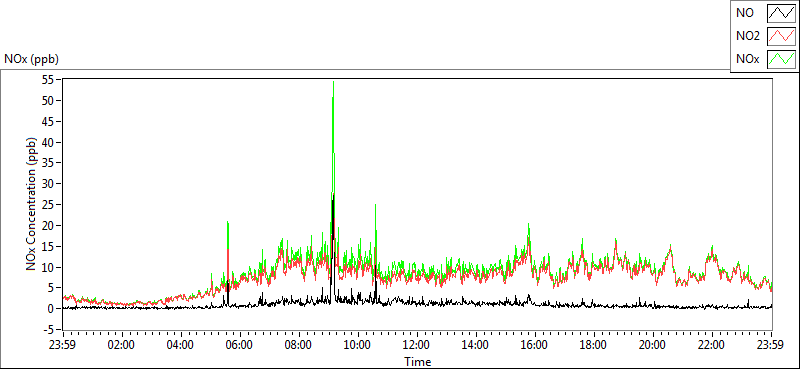
Task: Click the Time axis title
Action: pos(418,362)
